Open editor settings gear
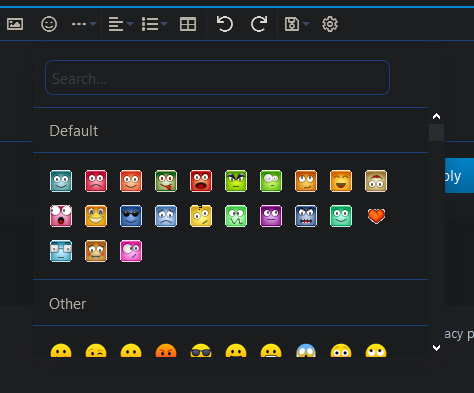 (330, 24)
